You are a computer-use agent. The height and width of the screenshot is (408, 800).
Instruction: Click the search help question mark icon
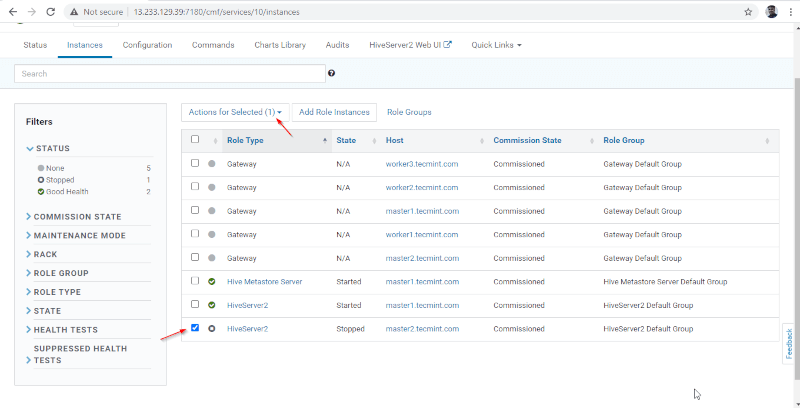331,73
